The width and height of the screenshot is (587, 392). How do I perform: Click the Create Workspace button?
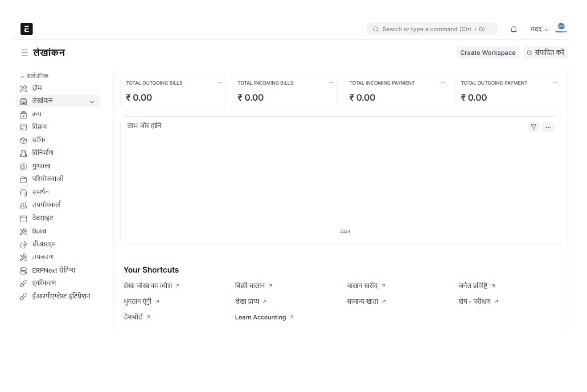click(488, 53)
